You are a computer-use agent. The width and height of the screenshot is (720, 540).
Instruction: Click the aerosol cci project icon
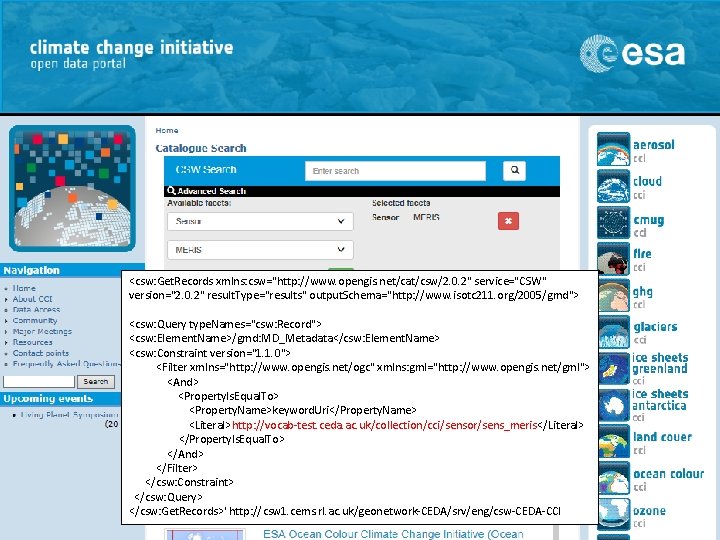point(613,149)
